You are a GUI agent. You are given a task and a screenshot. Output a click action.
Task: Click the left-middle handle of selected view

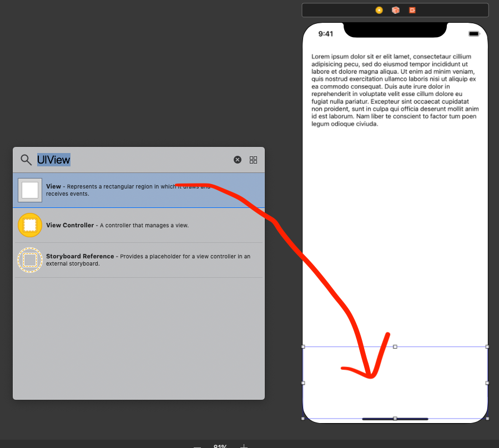coord(303,383)
